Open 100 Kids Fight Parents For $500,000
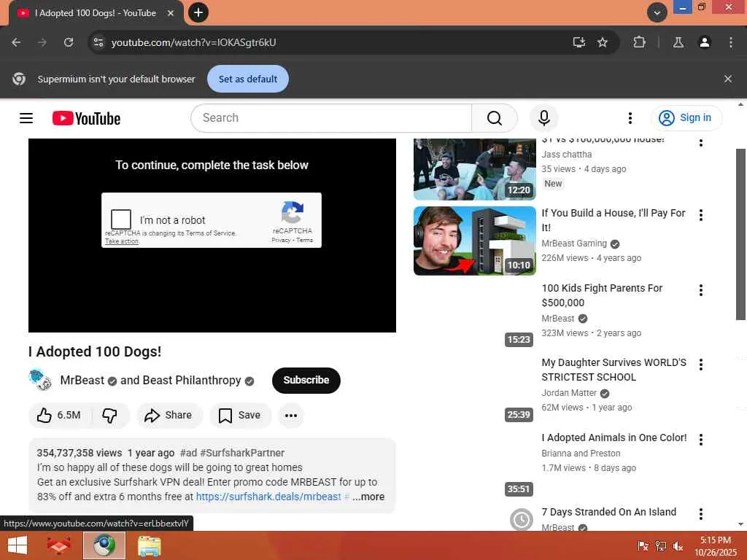This screenshot has width=747, height=560. coord(602,295)
